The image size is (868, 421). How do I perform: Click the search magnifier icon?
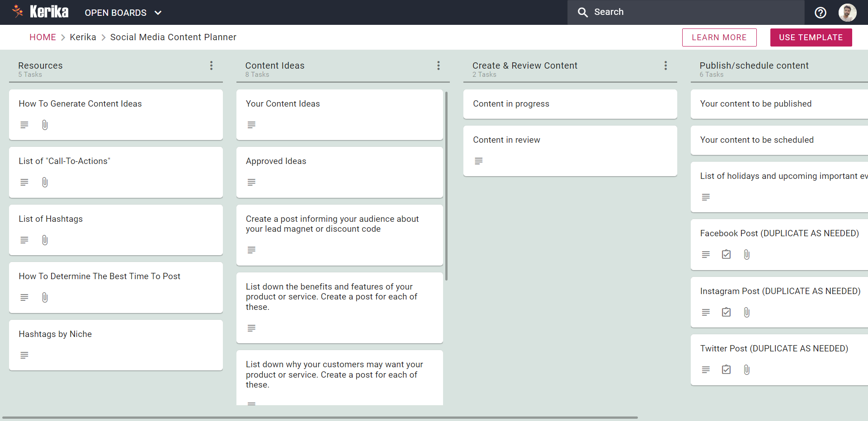coord(583,13)
